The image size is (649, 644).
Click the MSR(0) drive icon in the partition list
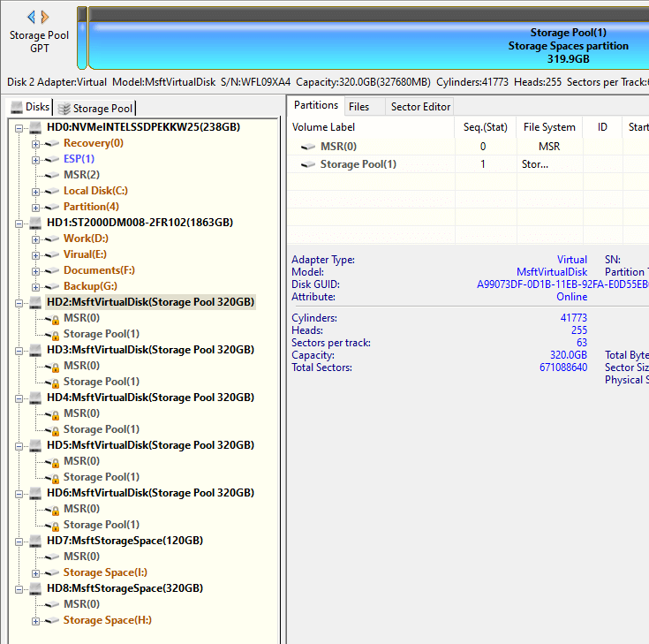click(308, 147)
